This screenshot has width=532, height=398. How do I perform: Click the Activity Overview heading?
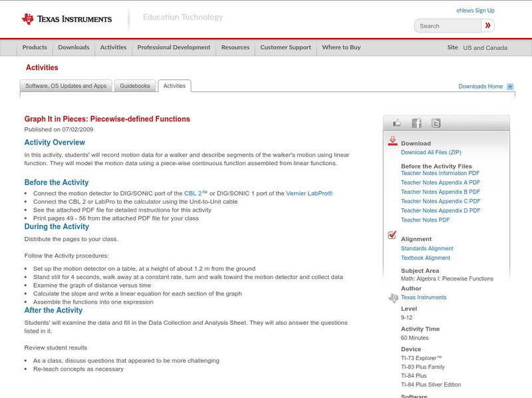55,142
